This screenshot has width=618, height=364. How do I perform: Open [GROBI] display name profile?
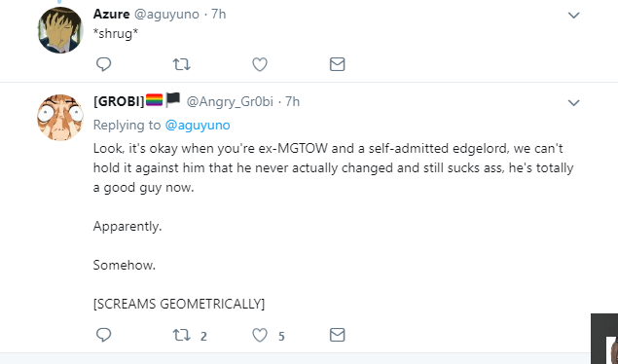[x=119, y=101]
